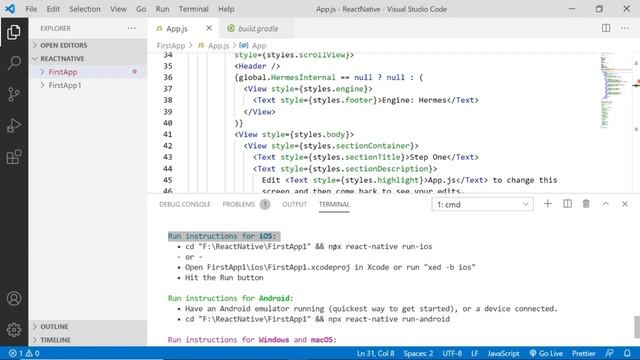Image resolution: width=640 pixels, height=360 pixels.
Task: Open the Terminal menu
Action: tap(193, 9)
